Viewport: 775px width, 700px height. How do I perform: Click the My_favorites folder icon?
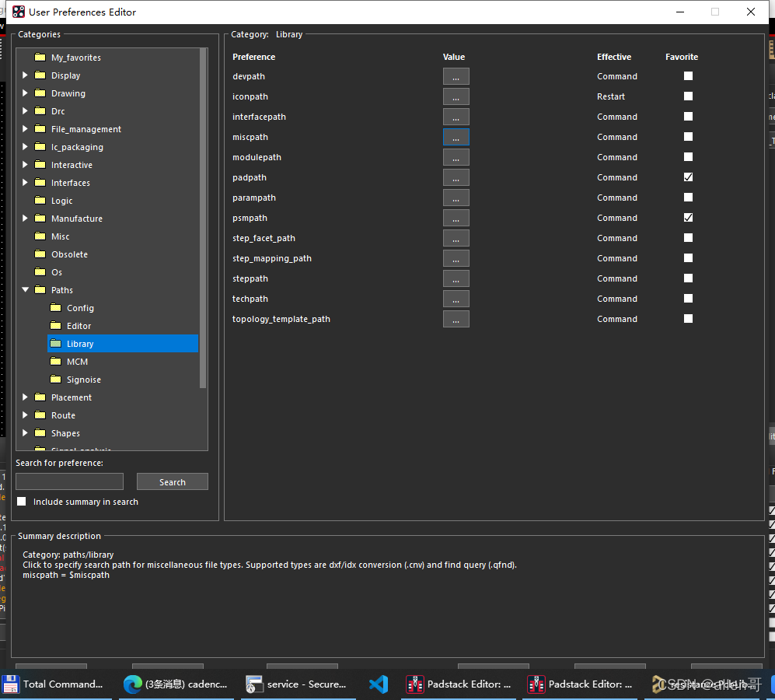(x=40, y=58)
